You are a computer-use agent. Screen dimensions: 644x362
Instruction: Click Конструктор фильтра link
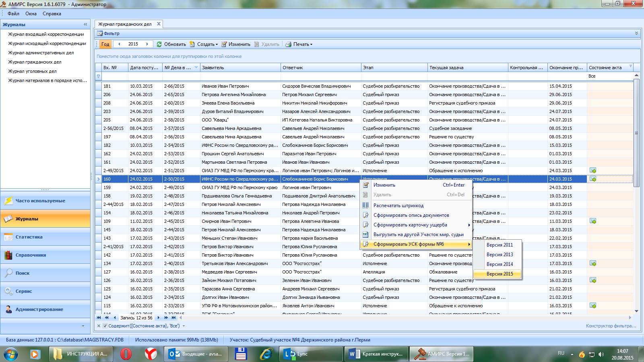pos(611,326)
